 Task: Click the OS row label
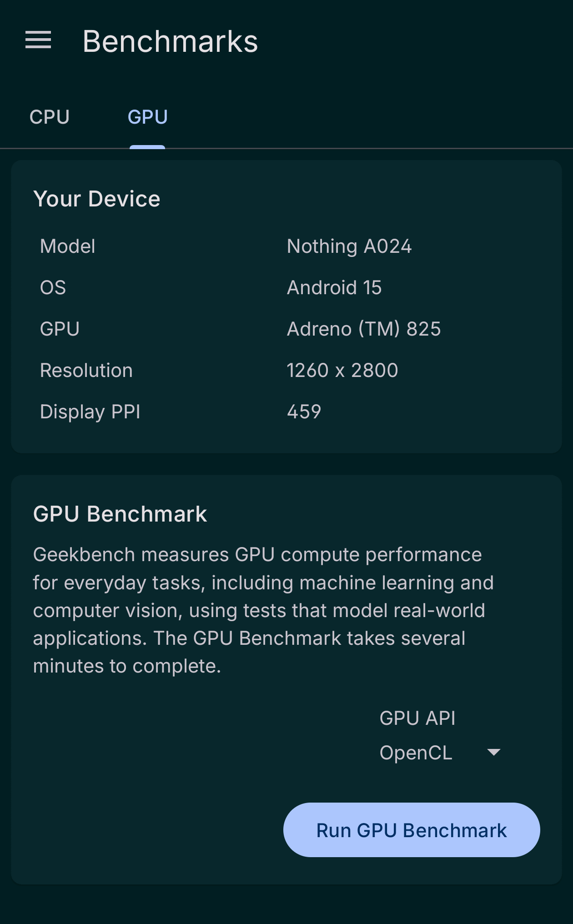tap(53, 288)
